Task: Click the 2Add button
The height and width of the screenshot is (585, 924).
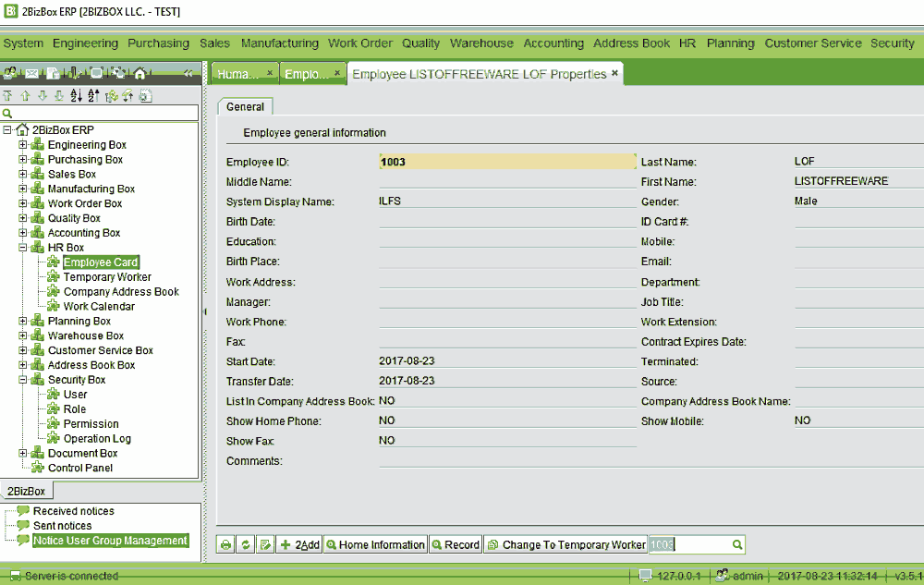Action: tap(299, 545)
